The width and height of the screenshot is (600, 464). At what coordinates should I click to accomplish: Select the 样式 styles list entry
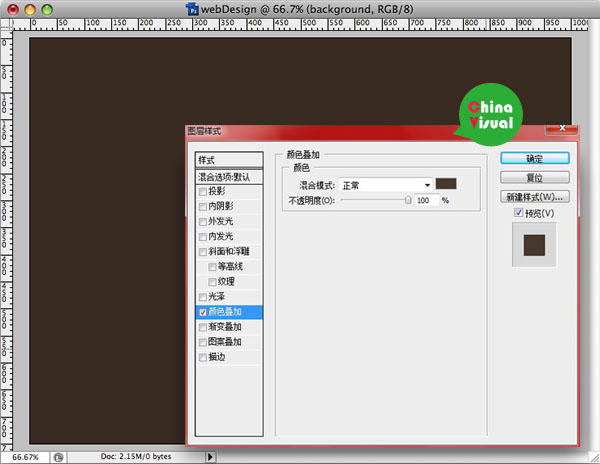(229, 160)
